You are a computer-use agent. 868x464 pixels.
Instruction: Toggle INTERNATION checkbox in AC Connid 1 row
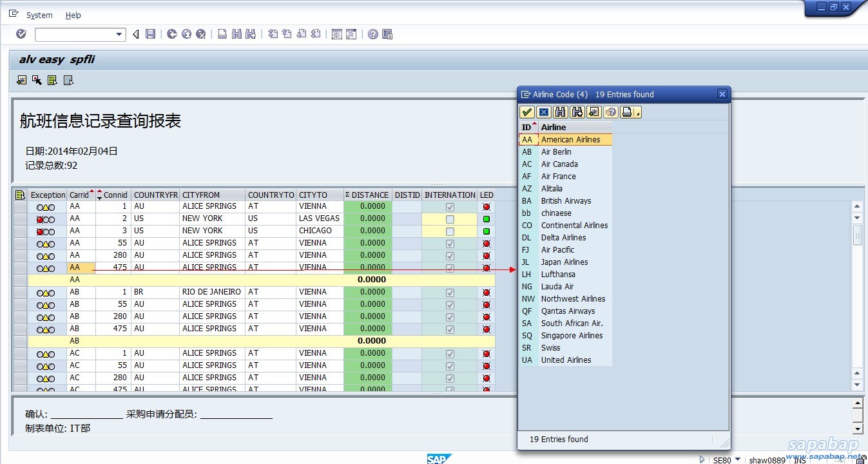click(450, 354)
